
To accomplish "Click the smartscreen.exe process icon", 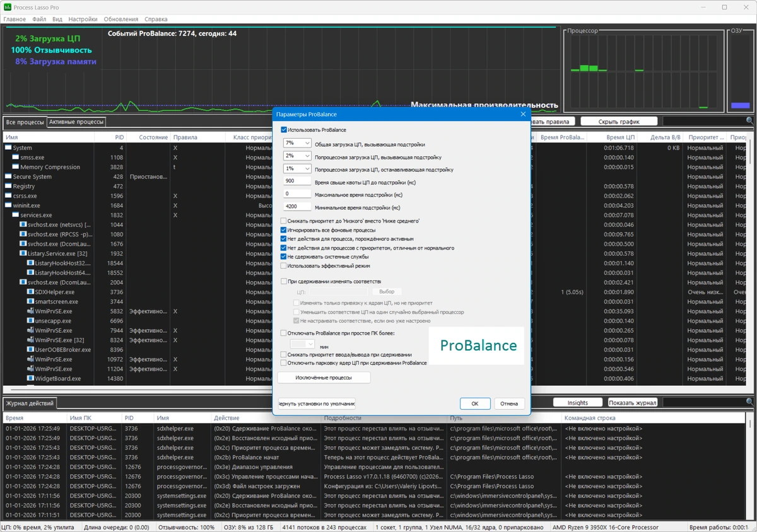I will coord(30,301).
